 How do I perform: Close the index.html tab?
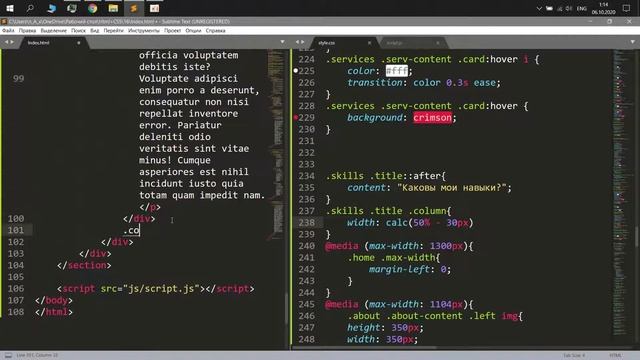tap(79, 42)
